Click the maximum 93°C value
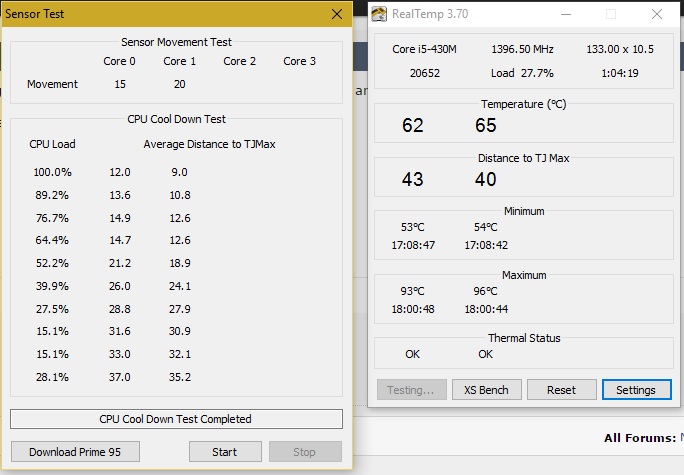 (x=413, y=291)
